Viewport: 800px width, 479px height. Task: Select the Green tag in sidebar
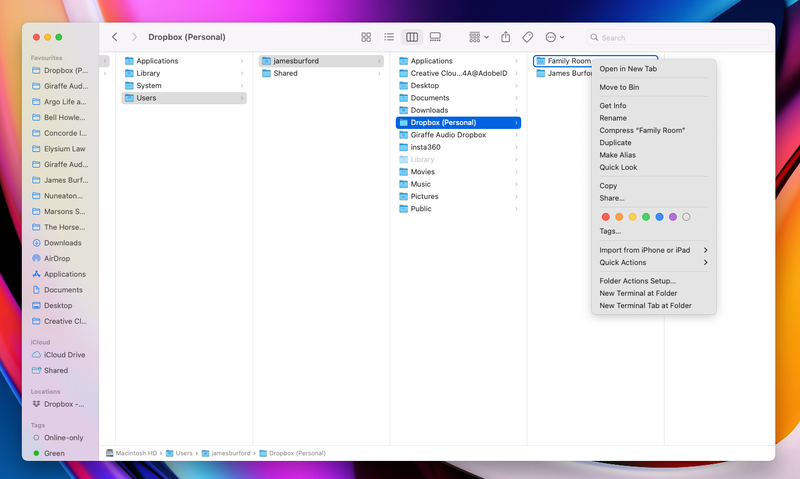click(x=54, y=453)
